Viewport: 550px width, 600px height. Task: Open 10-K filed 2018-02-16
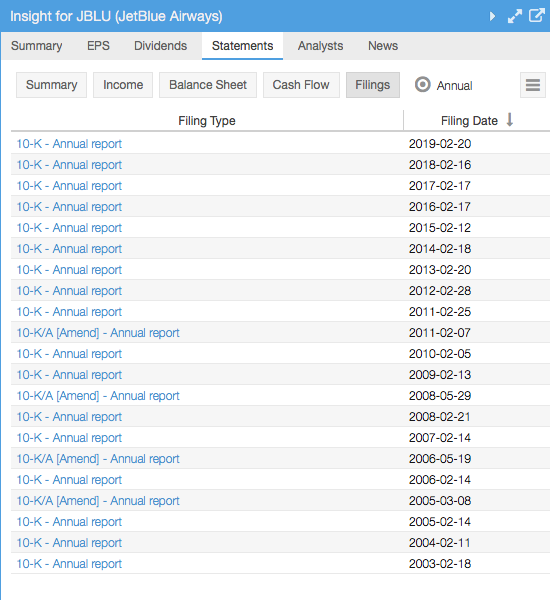pos(69,165)
